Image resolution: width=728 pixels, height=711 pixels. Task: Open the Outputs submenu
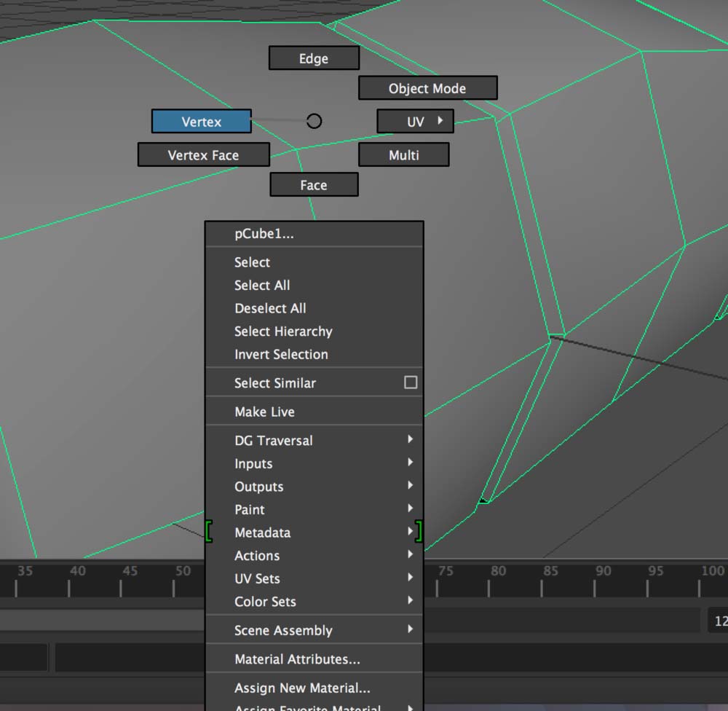(x=314, y=487)
